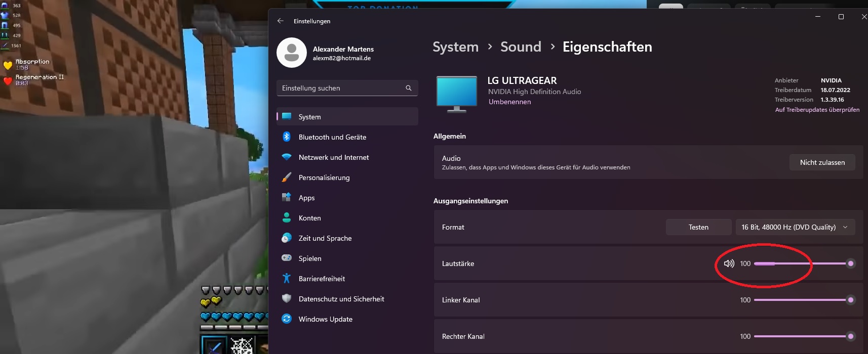The height and width of the screenshot is (354, 868).
Task: Open Windows Update page
Action: tap(347, 319)
